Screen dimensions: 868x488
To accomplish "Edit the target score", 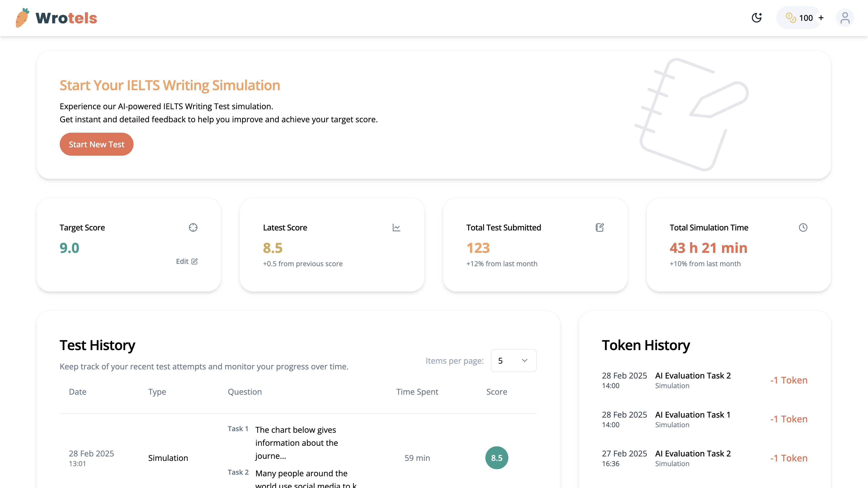I will (x=187, y=261).
